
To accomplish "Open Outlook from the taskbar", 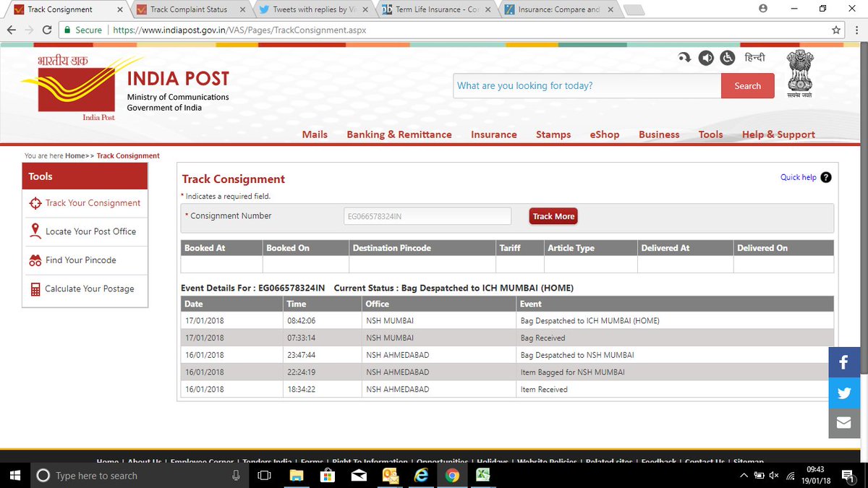I will point(390,475).
